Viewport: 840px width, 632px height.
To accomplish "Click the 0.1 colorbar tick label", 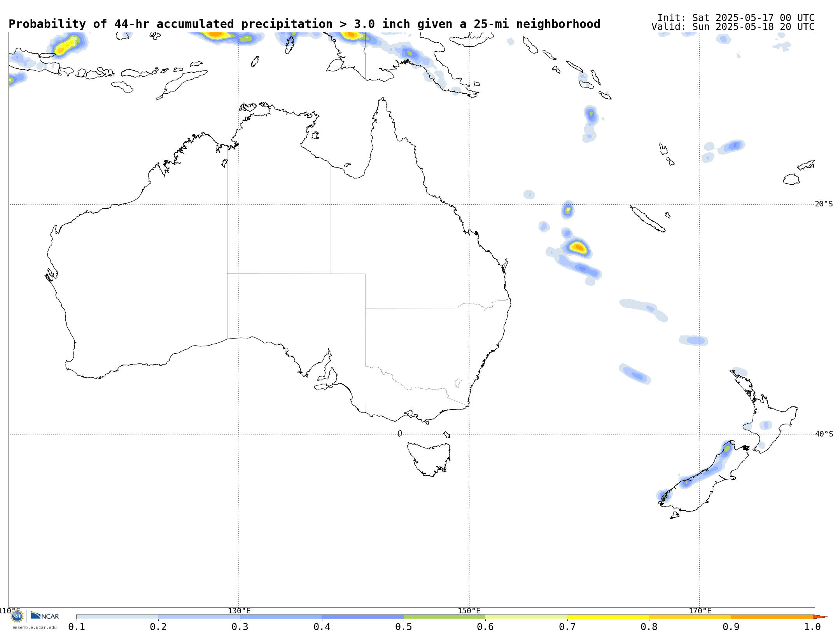I will pos(77,627).
